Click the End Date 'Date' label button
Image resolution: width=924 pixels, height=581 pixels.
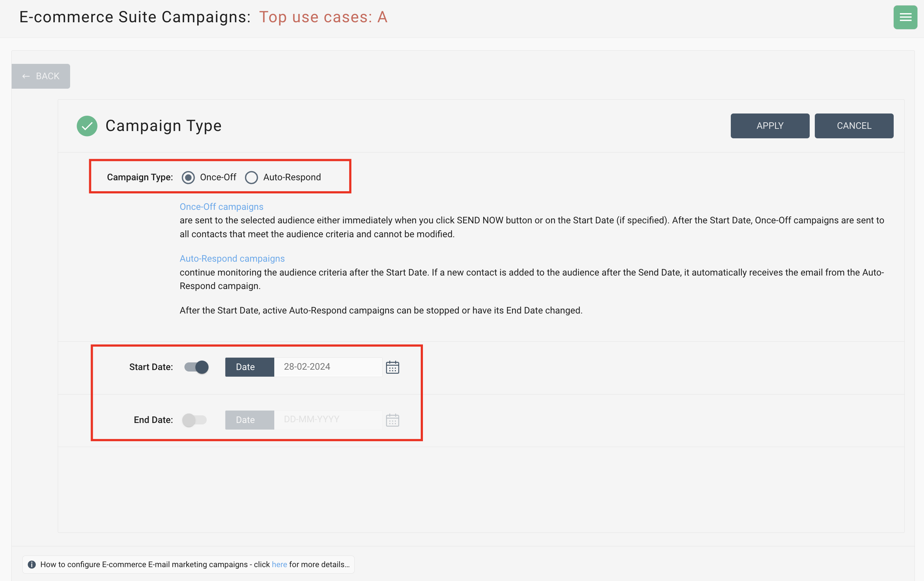click(249, 420)
